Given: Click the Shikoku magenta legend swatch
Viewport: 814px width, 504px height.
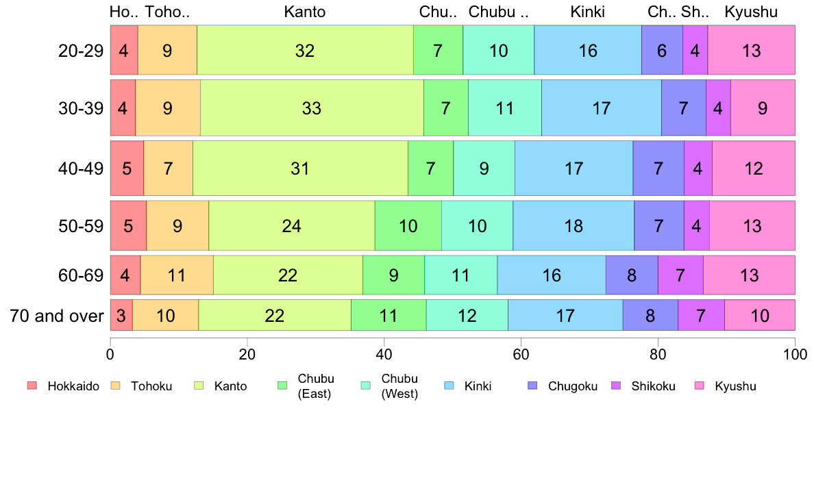Looking at the screenshot, I should point(616,386).
